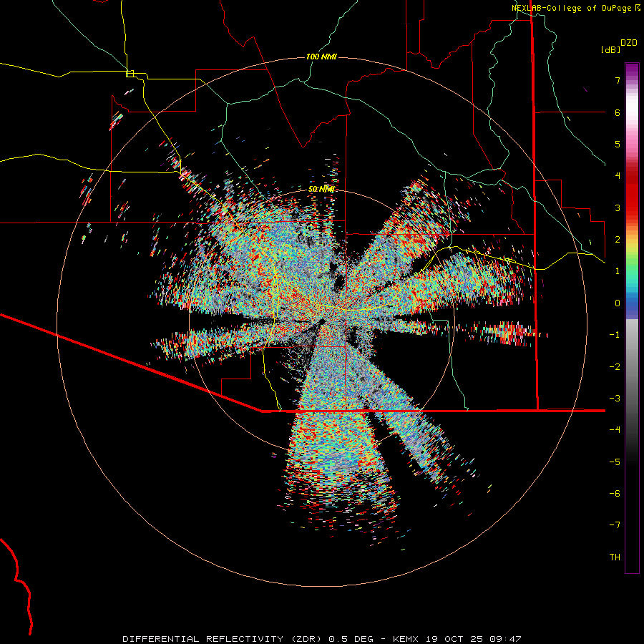This screenshot has height=644, width=644.
Task: Click the TH label on color scale
Action: 615,557
